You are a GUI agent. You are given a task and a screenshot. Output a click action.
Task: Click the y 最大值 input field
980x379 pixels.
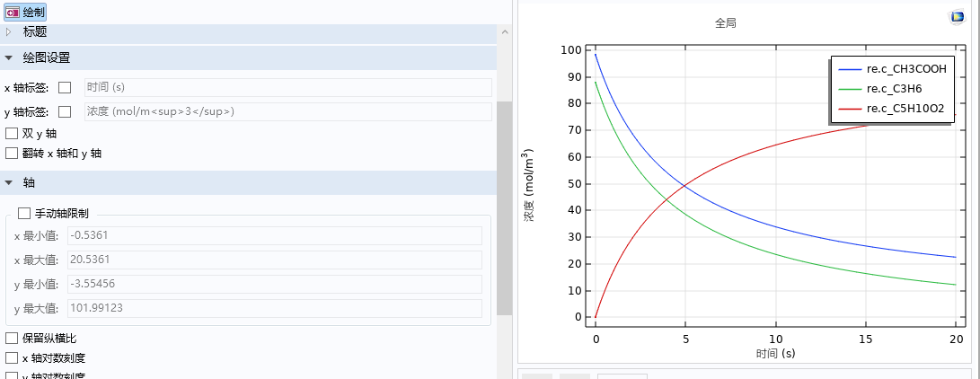[x=274, y=308]
